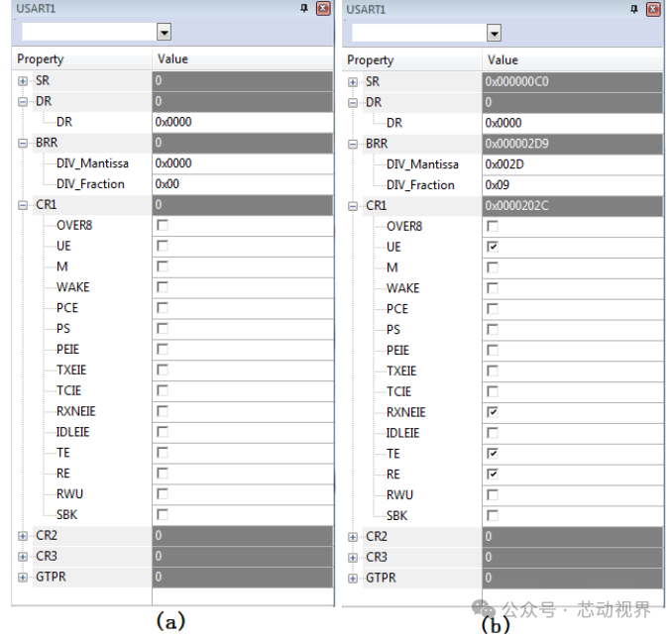Expand GTPR register in right panel

(353, 579)
